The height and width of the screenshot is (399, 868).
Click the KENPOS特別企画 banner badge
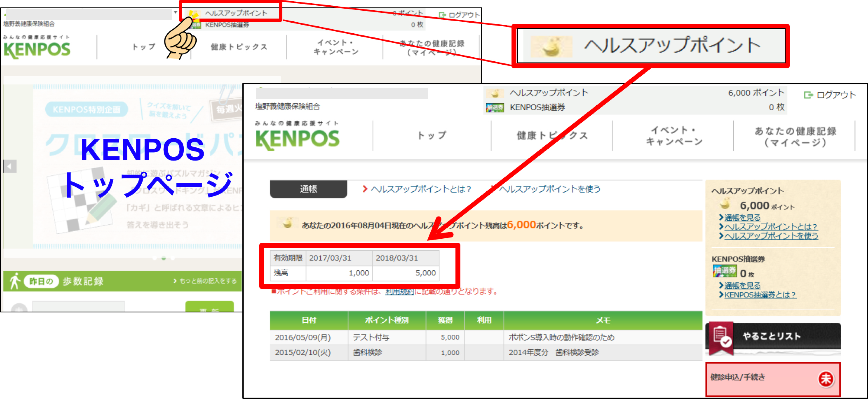pos(87,110)
